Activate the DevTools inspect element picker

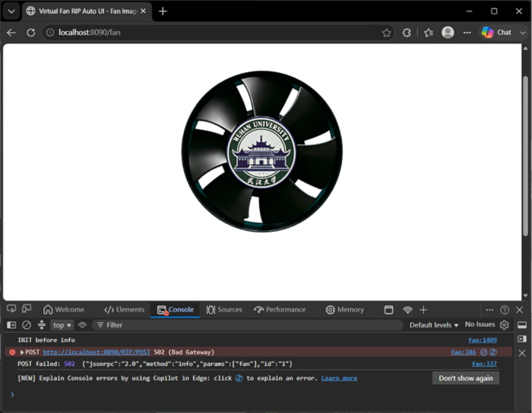point(11,309)
